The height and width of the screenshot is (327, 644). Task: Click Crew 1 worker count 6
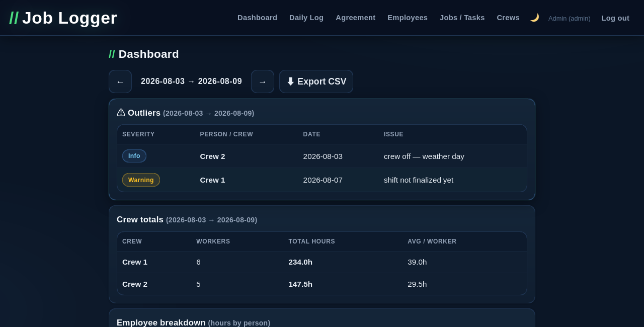[198, 262]
